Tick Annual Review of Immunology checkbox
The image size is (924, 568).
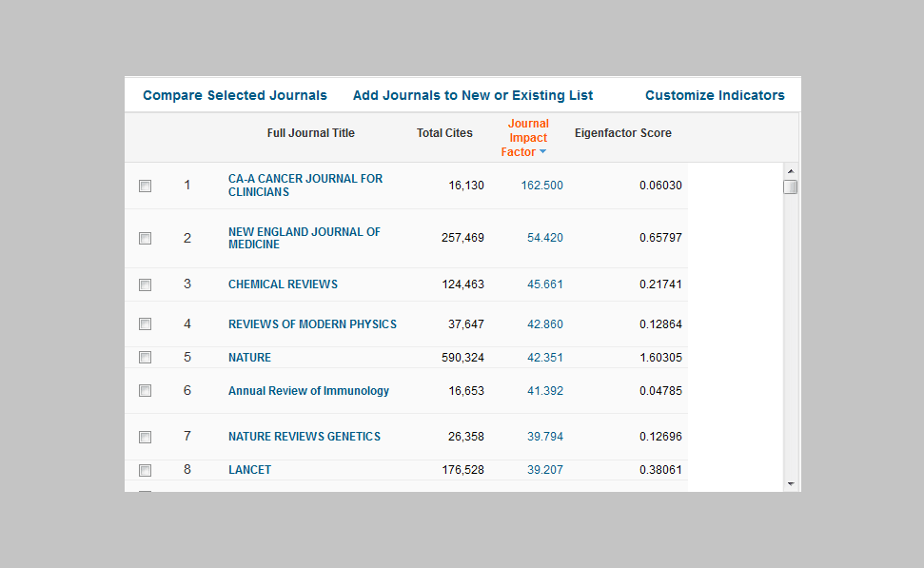coord(145,391)
